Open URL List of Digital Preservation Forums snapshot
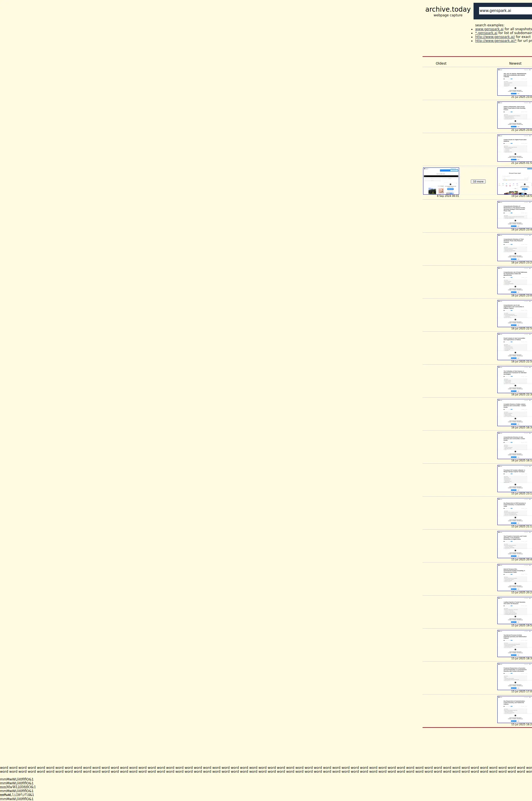Image resolution: width=532 pixels, height=801 pixels. click(x=514, y=82)
